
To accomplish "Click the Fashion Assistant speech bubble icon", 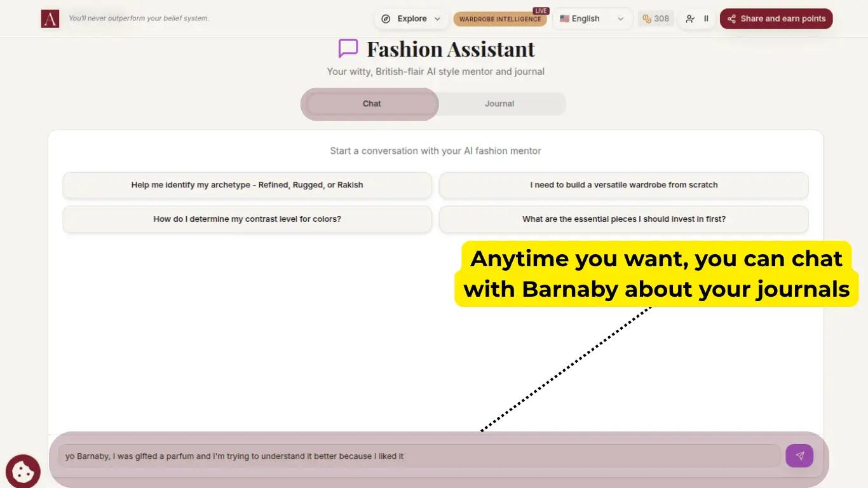I will pyautogui.click(x=348, y=48).
